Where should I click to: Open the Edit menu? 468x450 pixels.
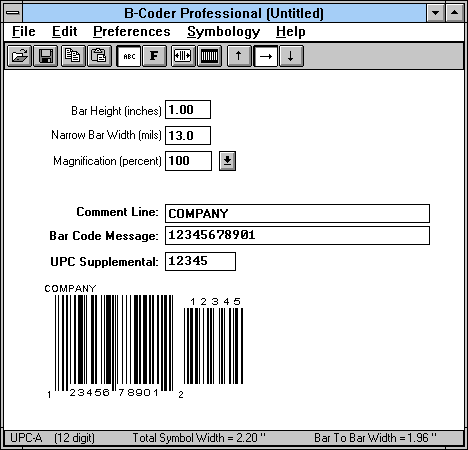pyautogui.click(x=65, y=32)
